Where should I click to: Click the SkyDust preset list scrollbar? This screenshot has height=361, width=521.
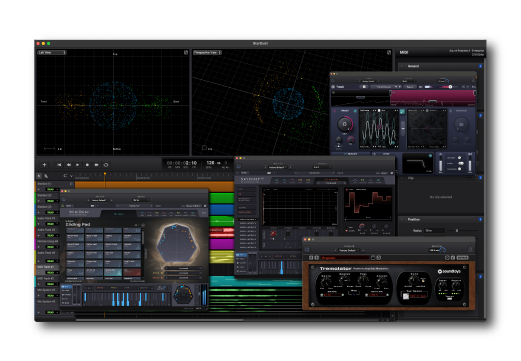143,238
